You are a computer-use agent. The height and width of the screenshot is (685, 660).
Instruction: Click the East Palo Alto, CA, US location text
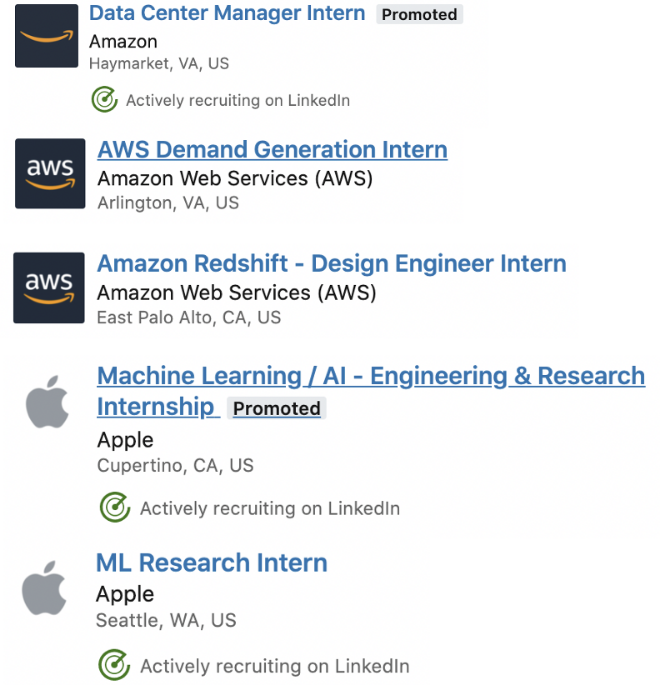click(x=189, y=318)
